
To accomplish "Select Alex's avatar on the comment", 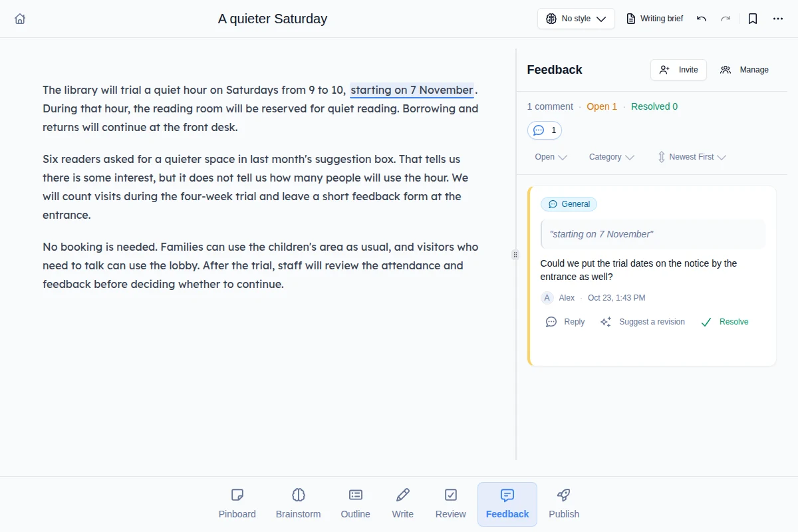I will tap(547, 298).
